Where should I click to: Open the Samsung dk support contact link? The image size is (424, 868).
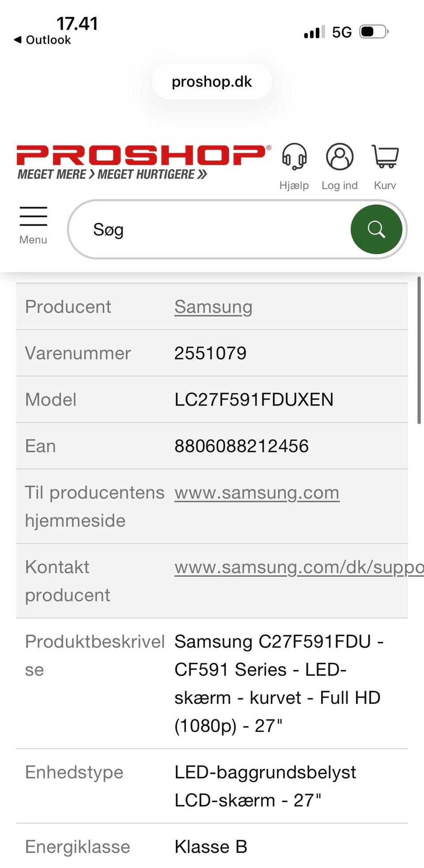299,567
